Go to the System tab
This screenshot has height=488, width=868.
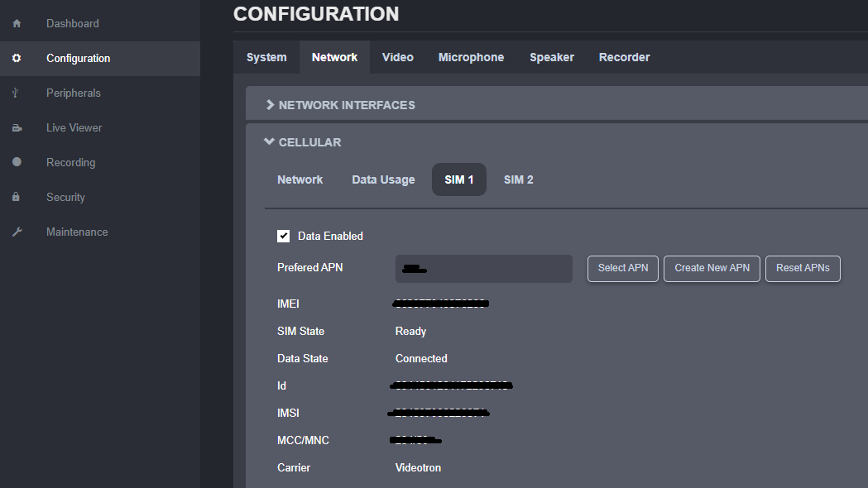point(266,57)
